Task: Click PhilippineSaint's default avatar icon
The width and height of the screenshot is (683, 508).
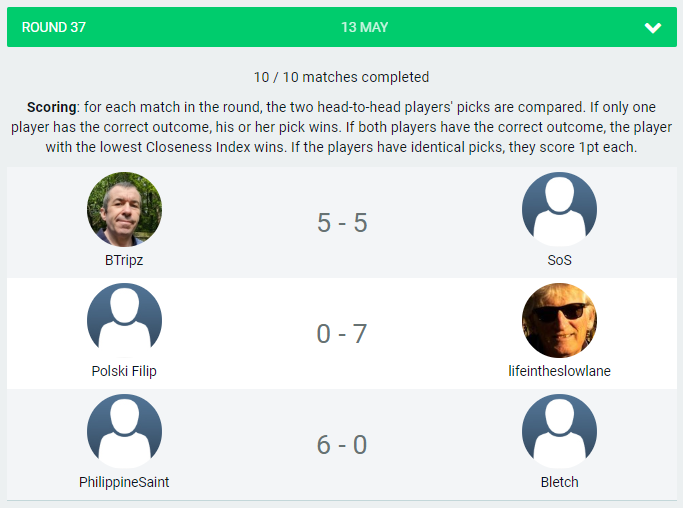Action: [x=124, y=432]
